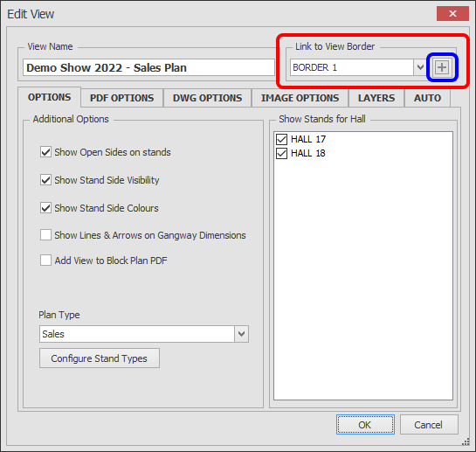This screenshot has height=452, width=476.
Task: Switch to the OPTIONS tab
Action: click(49, 97)
